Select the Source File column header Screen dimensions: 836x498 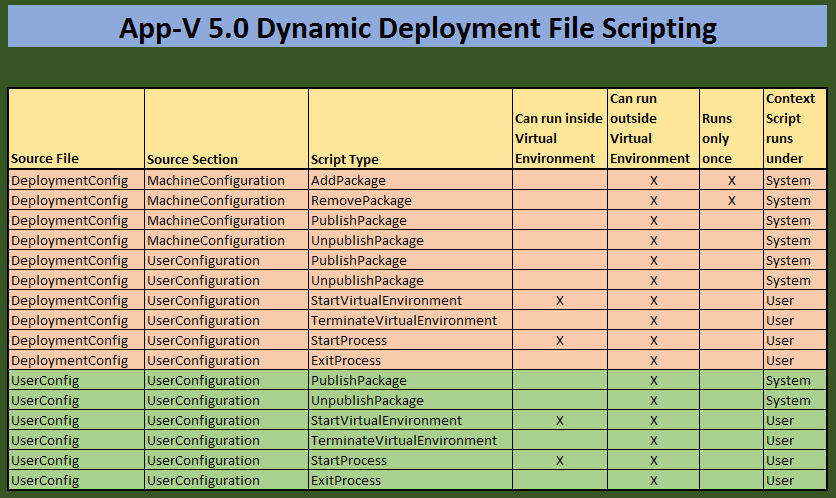[x=45, y=159]
